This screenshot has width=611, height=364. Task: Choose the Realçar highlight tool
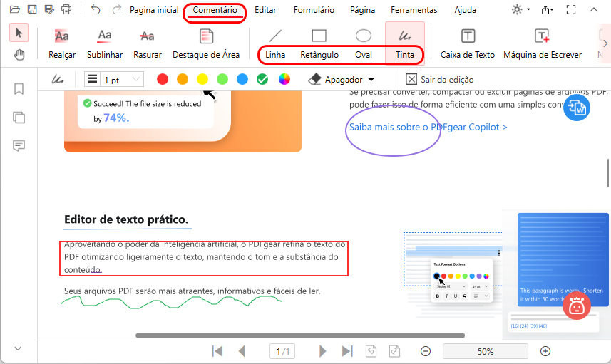(x=62, y=44)
